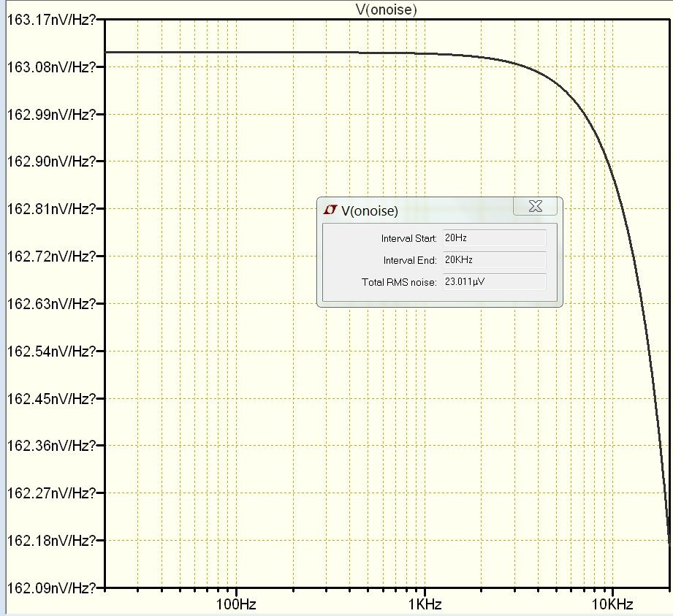Click the 10KHz label on horizontal axis

[x=612, y=604]
